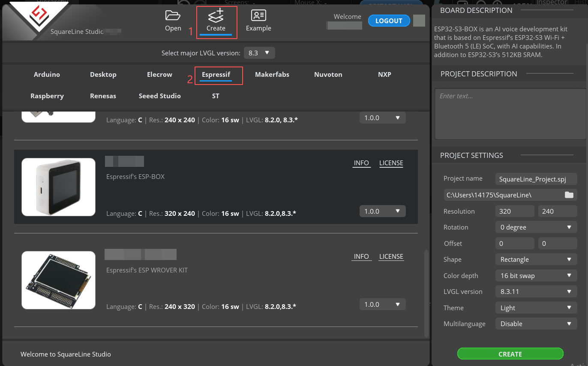Expand the Theme dropdown
The height and width of the screenshot is (366, 588).
point(536,308)
